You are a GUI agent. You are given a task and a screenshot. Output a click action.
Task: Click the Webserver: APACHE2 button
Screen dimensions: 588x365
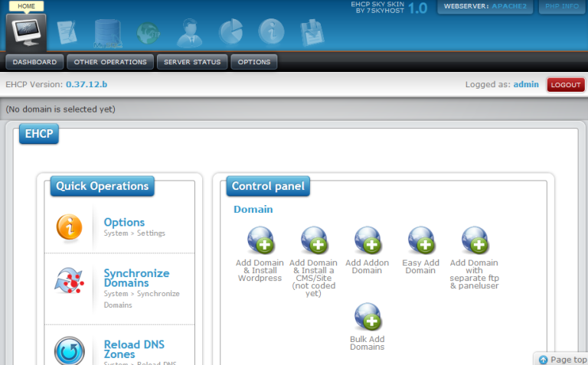pos(485,6)
